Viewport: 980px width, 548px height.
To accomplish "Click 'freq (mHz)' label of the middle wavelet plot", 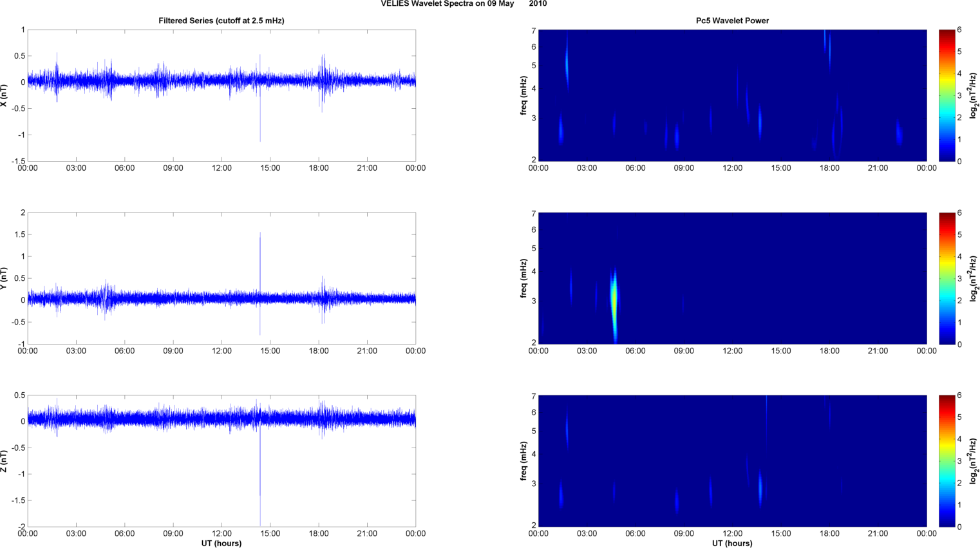I will (x=523, y=278).
